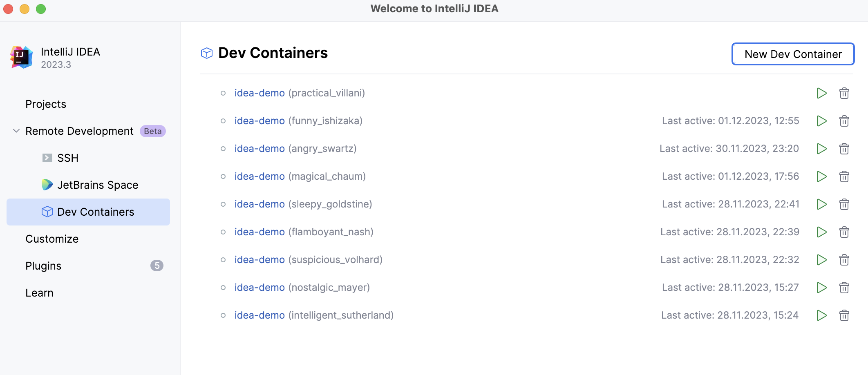Open the Plugins section
The image size is (868, 375).
point(43,266)
